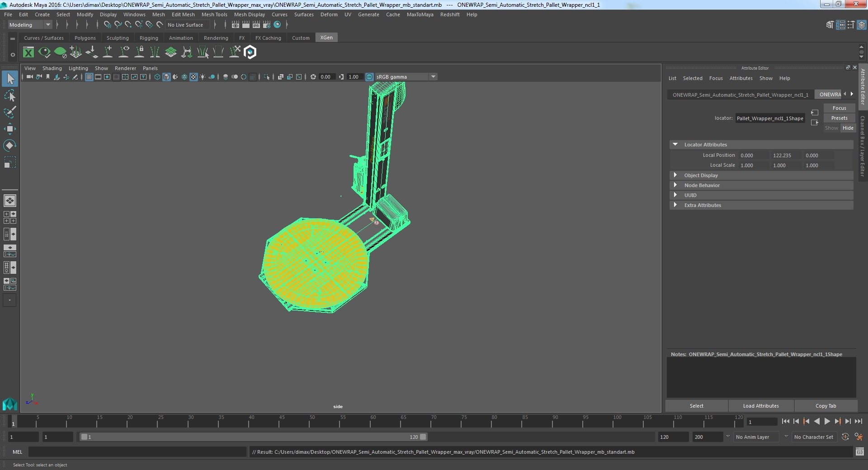
Task: Activate the Move tool
Action: [x=10, y=129]
